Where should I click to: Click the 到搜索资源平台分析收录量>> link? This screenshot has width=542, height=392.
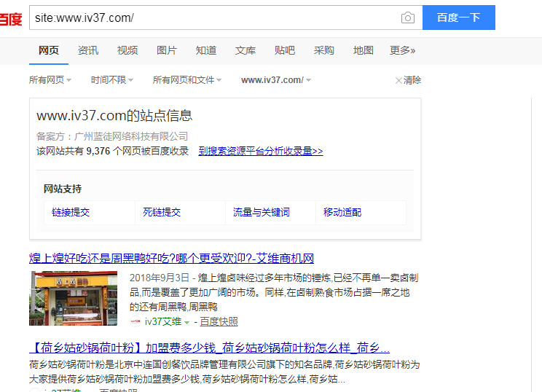point(261,151)
